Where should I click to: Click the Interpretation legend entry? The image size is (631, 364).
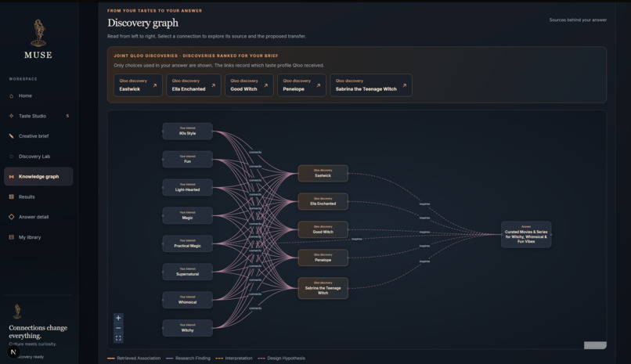pos(234,358)
